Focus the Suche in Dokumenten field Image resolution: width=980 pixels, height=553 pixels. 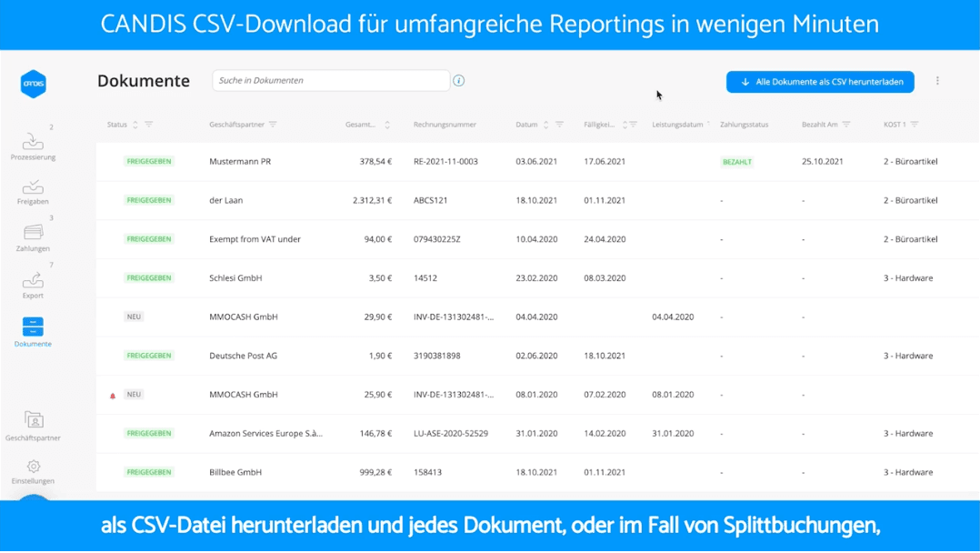[x=331, y=81]
